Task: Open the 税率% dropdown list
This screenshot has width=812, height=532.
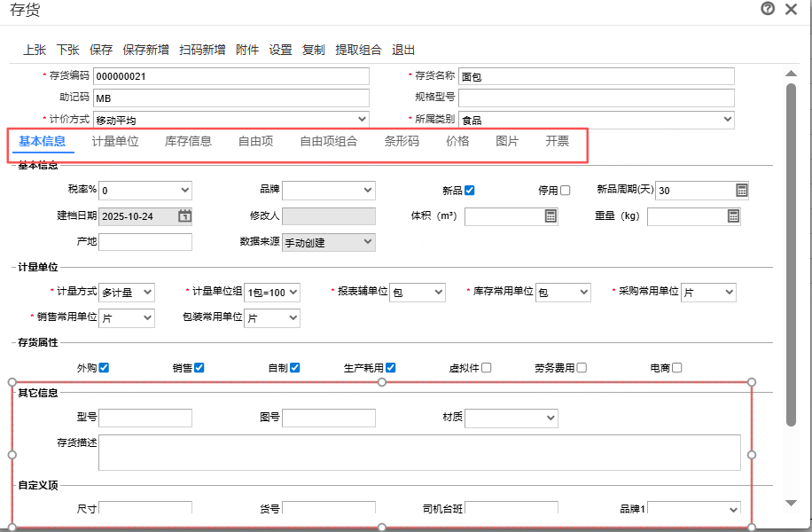Action: tap(146, 190)
